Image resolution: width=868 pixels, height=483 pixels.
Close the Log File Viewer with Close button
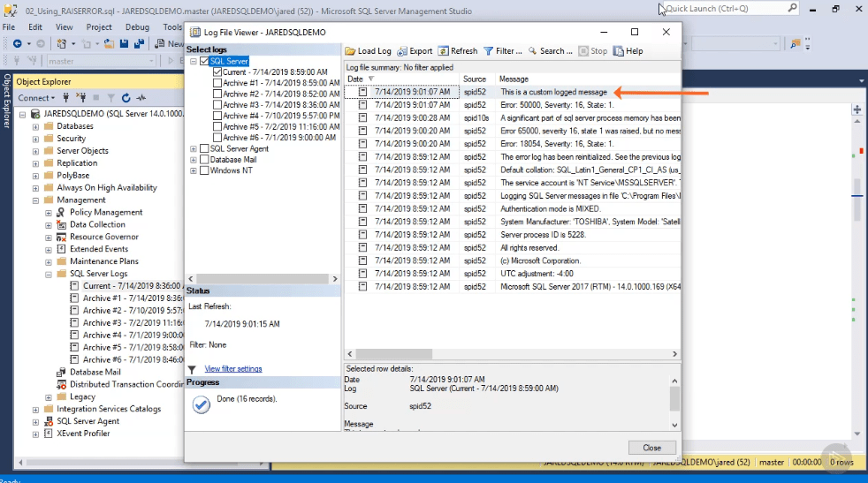click(651, 448)
